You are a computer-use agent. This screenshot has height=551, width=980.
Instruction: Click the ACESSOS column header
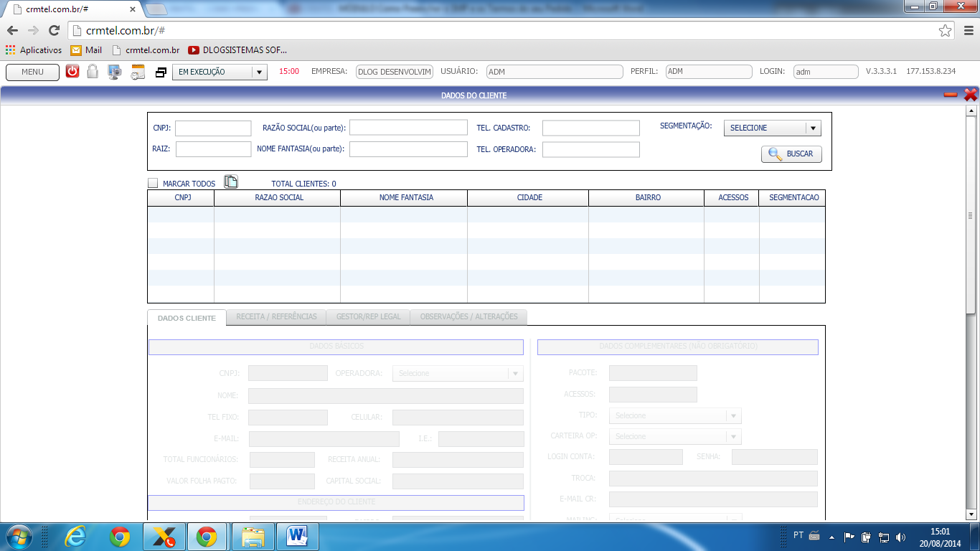click(x=732, y=197)
